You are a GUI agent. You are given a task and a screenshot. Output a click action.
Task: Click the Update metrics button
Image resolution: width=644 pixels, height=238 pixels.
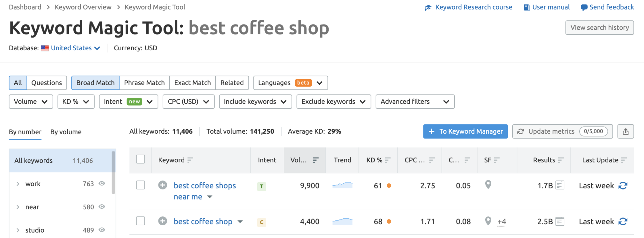click(562, 131)
